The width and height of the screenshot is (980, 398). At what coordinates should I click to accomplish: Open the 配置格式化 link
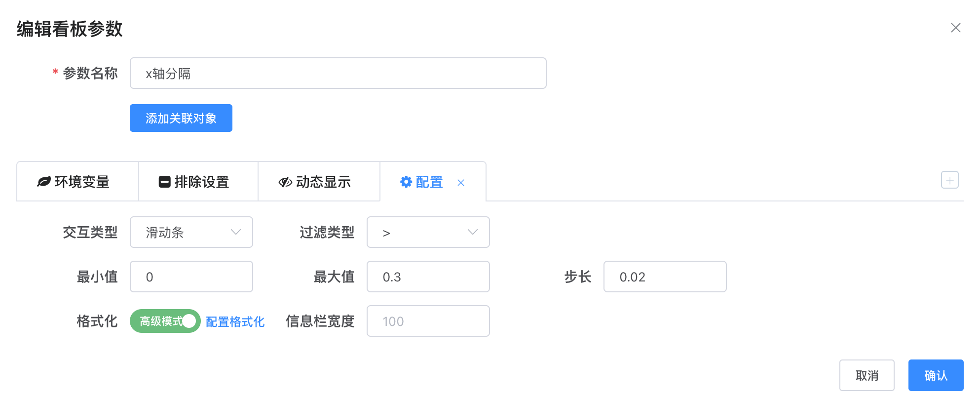coord(235,321)
